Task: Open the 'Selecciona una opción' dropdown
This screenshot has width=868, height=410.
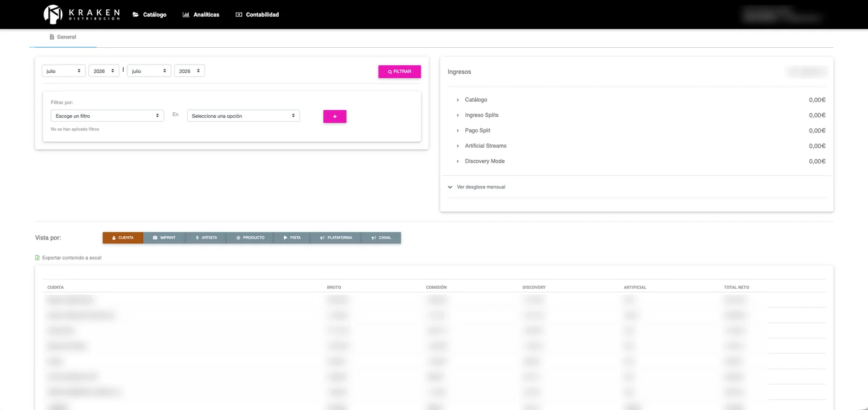Action: coord(244,116)
